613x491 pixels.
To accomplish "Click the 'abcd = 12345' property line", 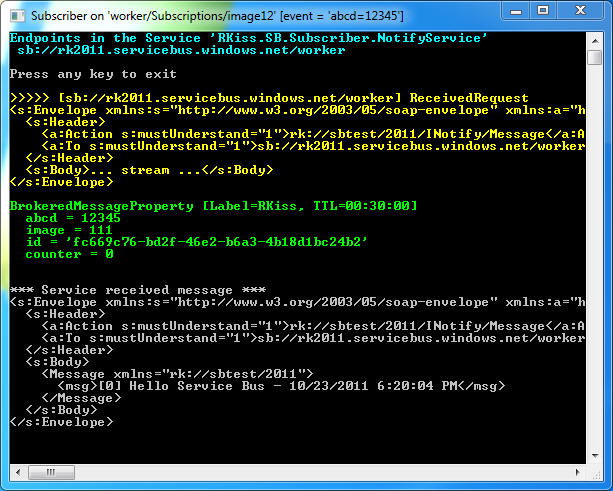I will (73, 218).
